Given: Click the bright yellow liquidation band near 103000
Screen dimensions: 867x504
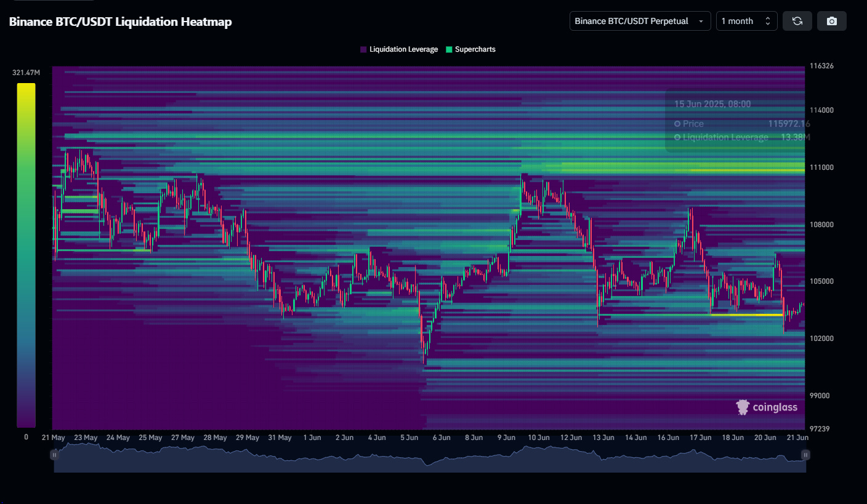Looking at the screenshot, I should 746,314.
